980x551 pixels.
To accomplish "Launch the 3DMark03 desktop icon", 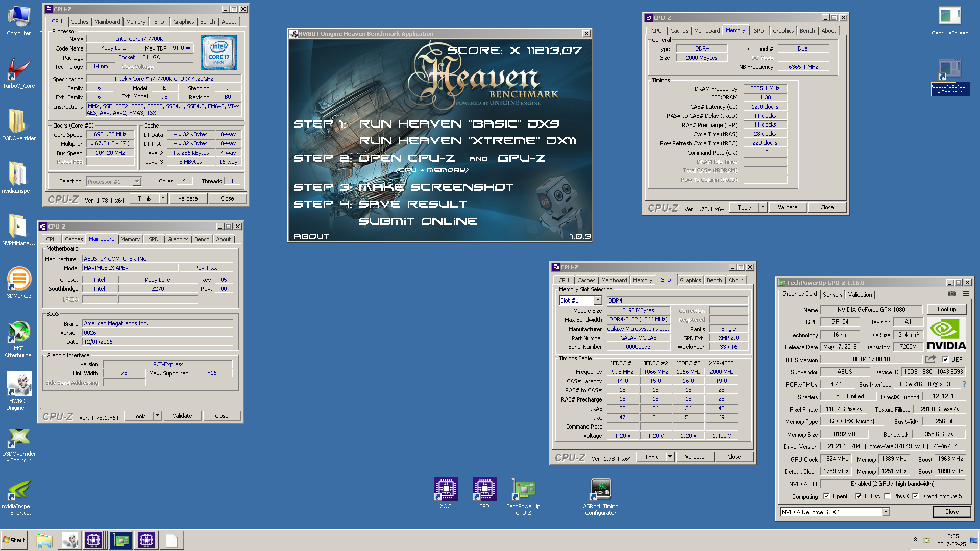I will (x=19, y=283).
